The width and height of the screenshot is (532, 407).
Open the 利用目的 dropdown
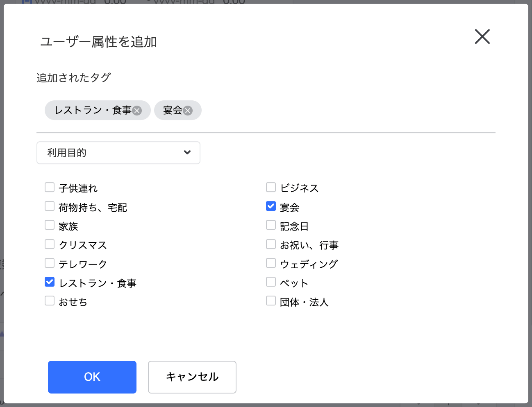coord(118,153)
